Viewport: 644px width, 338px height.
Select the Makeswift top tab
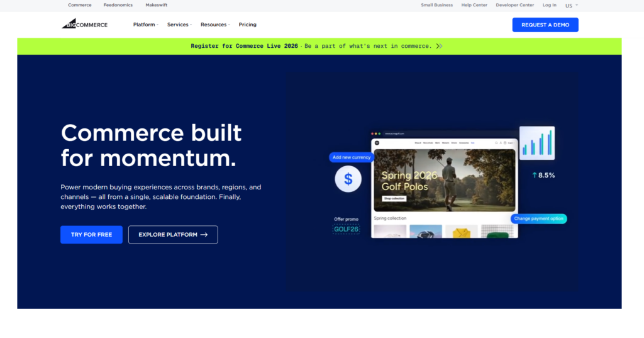point(156,5)
